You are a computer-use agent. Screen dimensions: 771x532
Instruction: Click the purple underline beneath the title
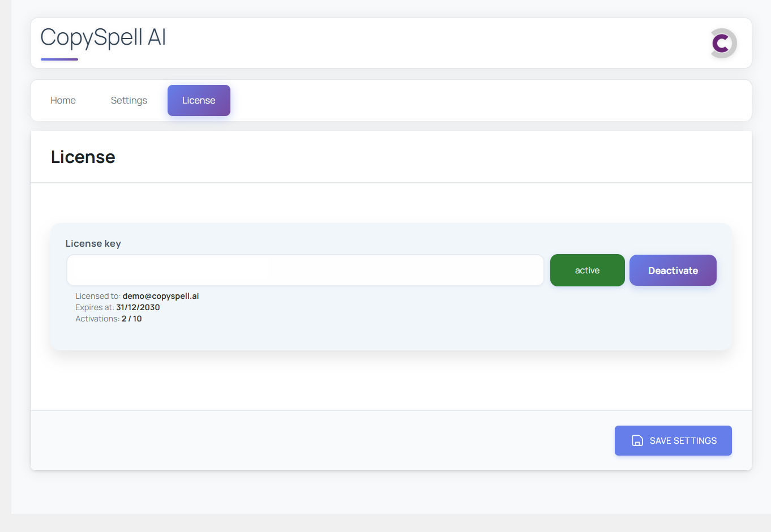[x=59, y=59]
